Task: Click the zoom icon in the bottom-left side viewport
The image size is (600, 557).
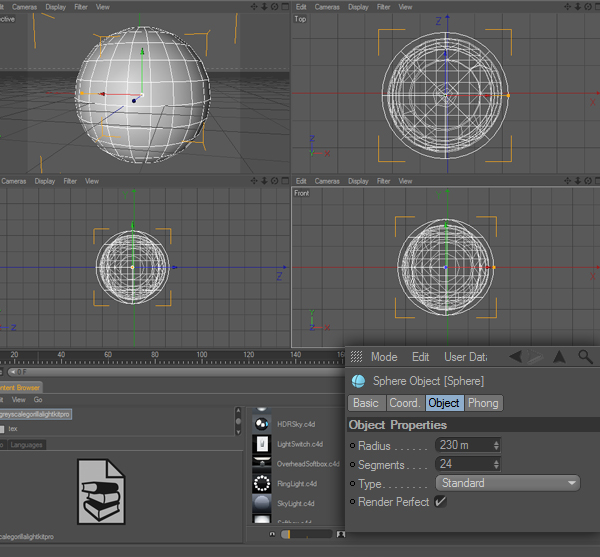Action: click(264, 181)
